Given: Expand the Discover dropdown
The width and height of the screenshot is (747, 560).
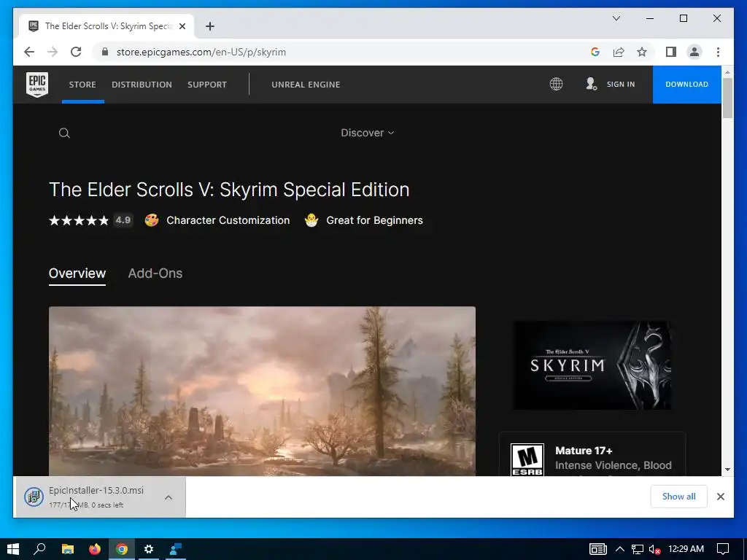Looking at the screenshot, I should tap(368, 133).
